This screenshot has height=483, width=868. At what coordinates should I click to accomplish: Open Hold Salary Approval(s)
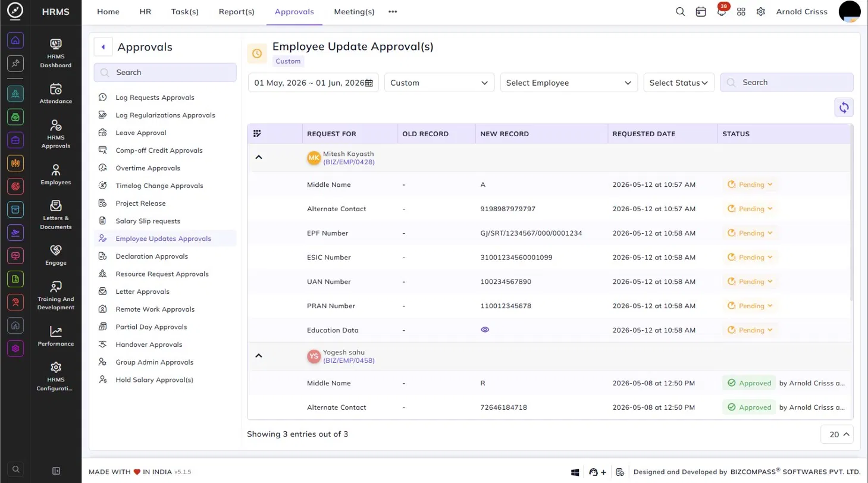coord(165,379)
